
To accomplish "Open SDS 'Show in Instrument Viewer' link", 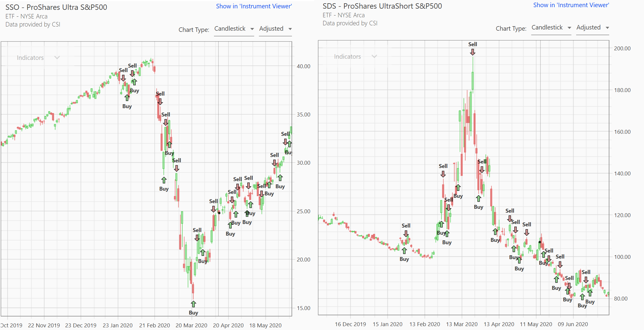I will coord(571,5).
